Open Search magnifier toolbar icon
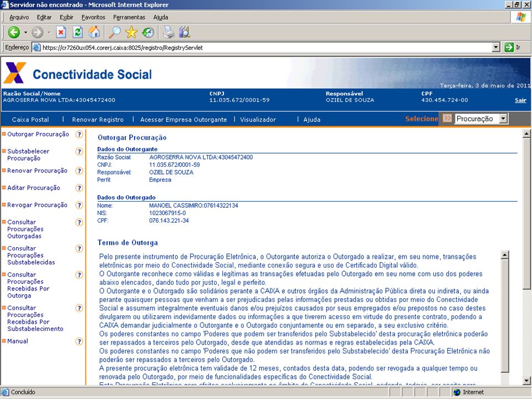532x399 pixels. pyautogui.click(x=114, y=33)
